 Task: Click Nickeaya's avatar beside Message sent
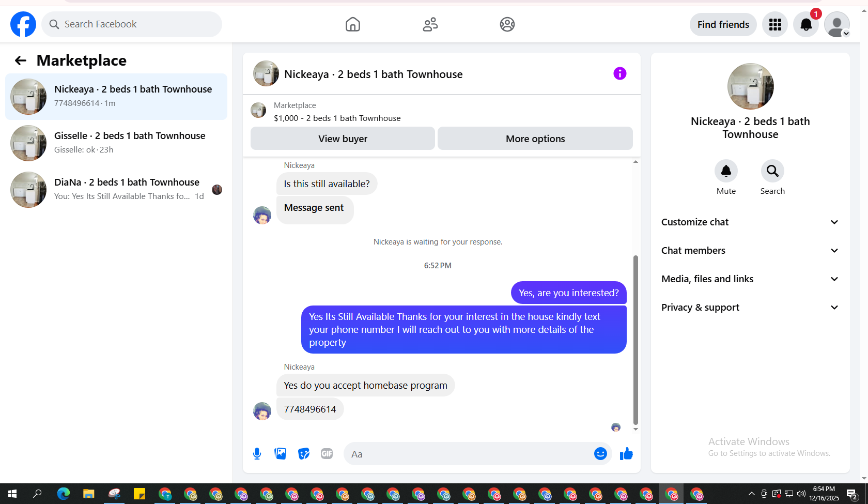(x=262, y=215)
